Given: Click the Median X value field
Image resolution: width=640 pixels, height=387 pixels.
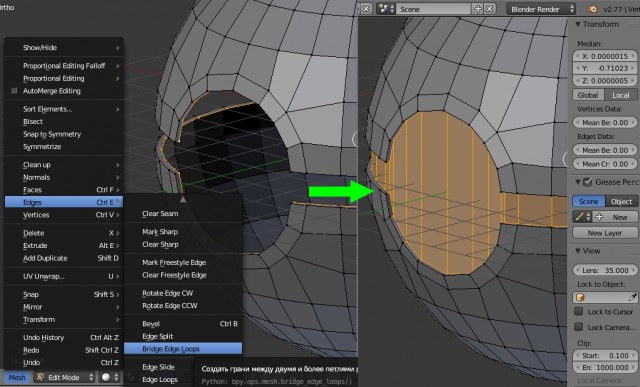Looking at the screenshot, I should click(605, 56).
